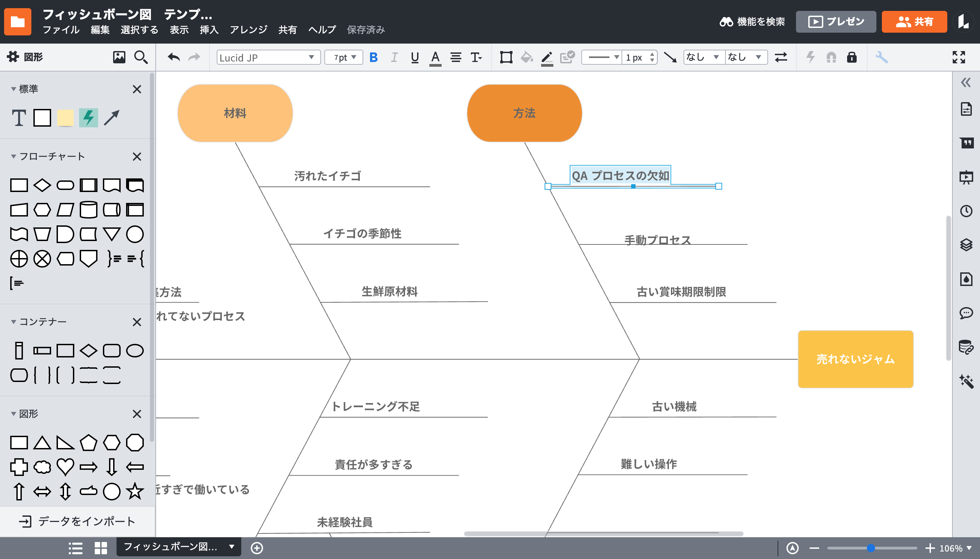Open the layers panel icon in the right sidebar
980x559 pixels.
coord(966,245)
